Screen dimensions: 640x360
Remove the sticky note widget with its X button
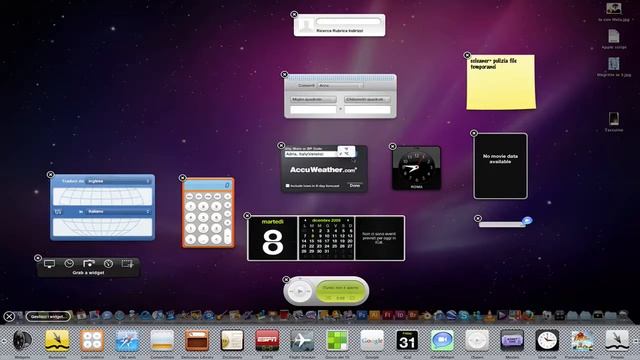point(467,55)
